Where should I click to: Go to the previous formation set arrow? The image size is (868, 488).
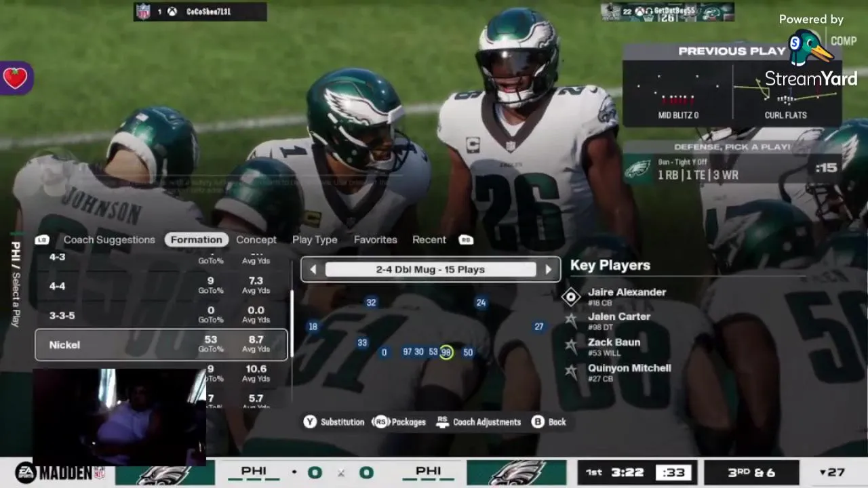point(313,270)
